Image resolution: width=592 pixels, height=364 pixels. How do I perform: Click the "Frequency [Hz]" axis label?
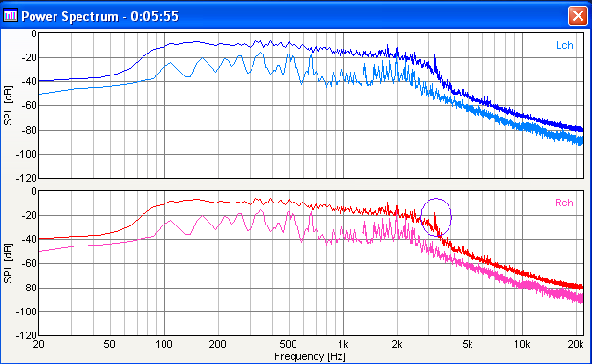coord(310,356)
